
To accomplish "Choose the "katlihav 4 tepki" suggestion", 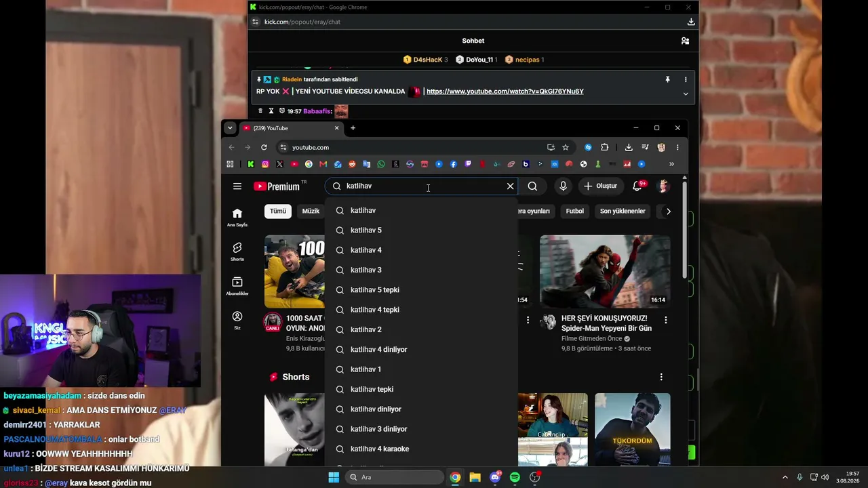I will [x=422, y=310].
